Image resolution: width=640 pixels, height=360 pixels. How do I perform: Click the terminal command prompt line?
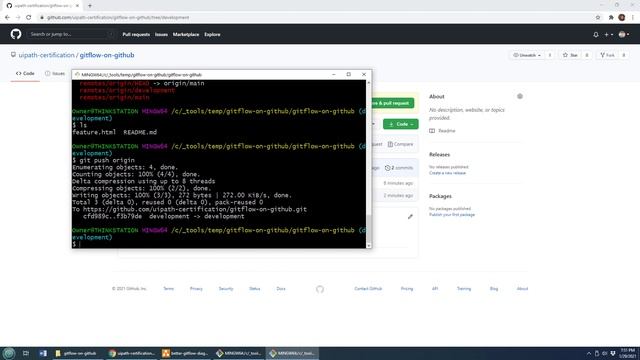click(x=219, y=244)
